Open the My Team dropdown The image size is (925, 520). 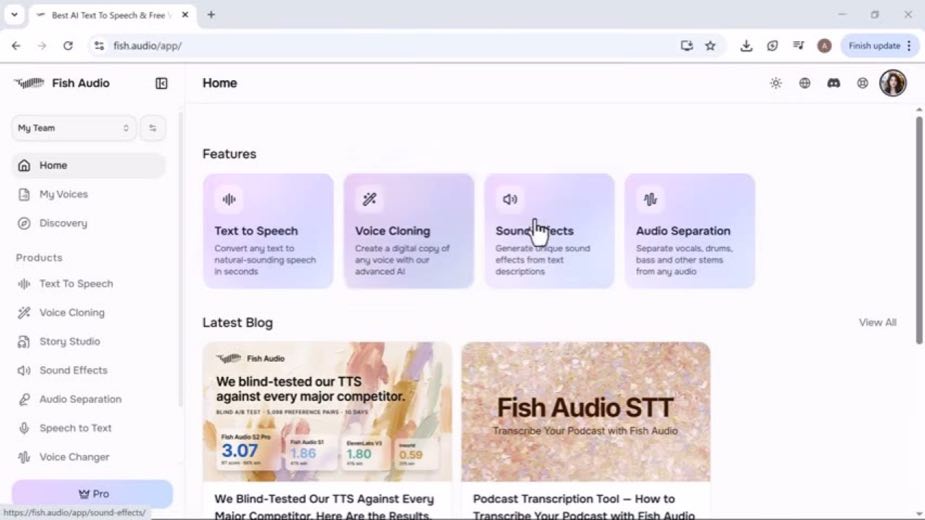pos(73,128)
